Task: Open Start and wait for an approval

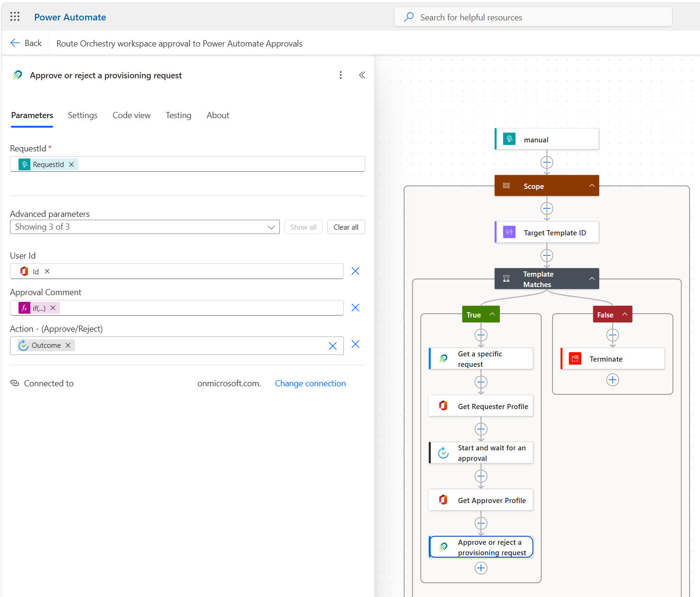Action: 481,453
